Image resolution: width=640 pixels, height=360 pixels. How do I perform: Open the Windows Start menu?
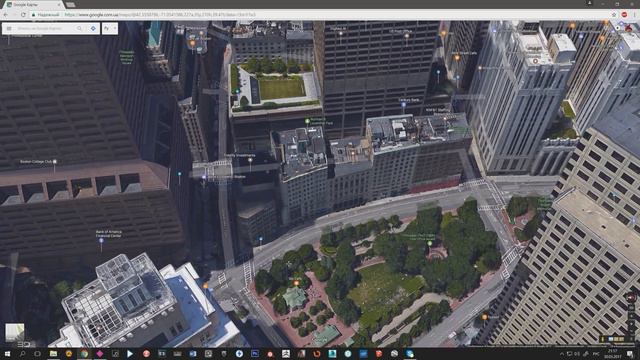click(7, 353)
